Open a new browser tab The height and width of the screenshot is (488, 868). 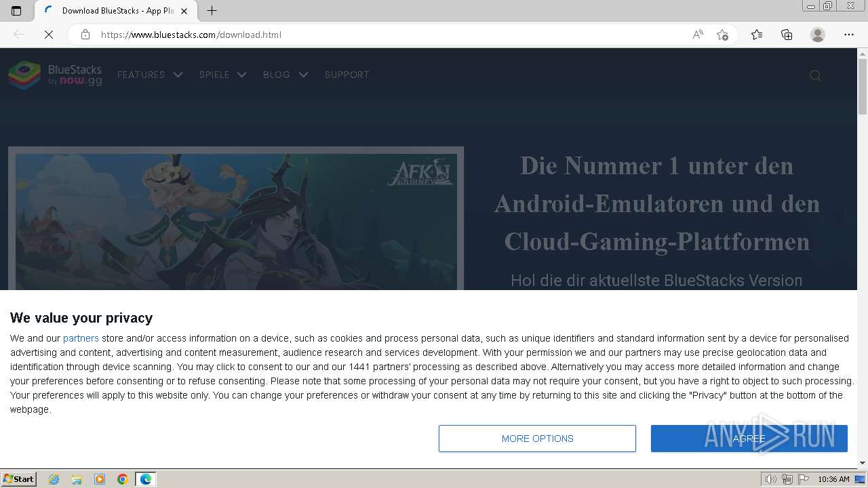[x=212, y=11]
